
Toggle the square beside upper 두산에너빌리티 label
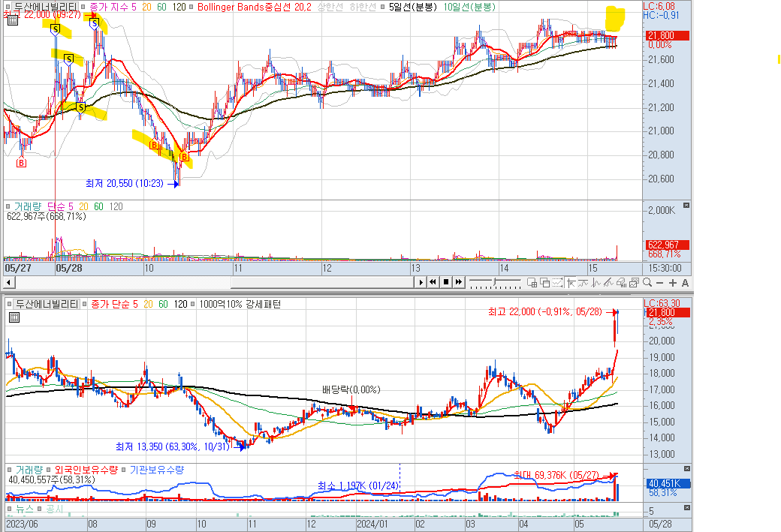coord(8,7)
